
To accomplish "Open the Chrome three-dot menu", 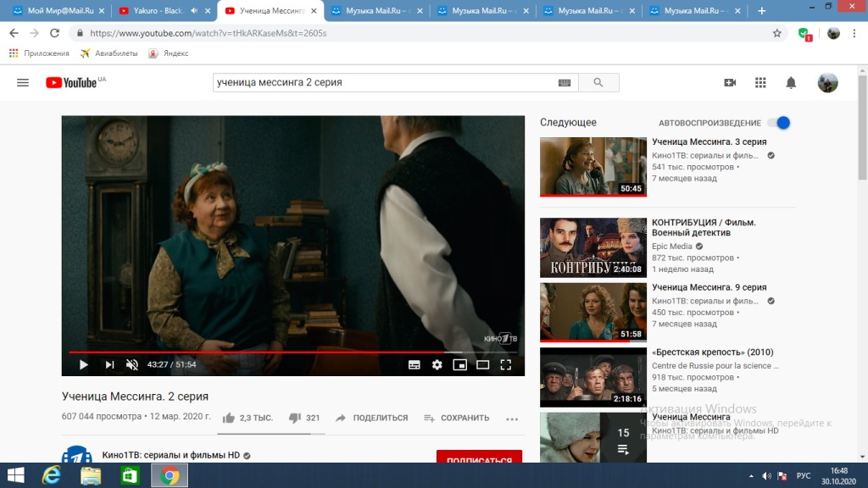I will (x=854, y=33).
